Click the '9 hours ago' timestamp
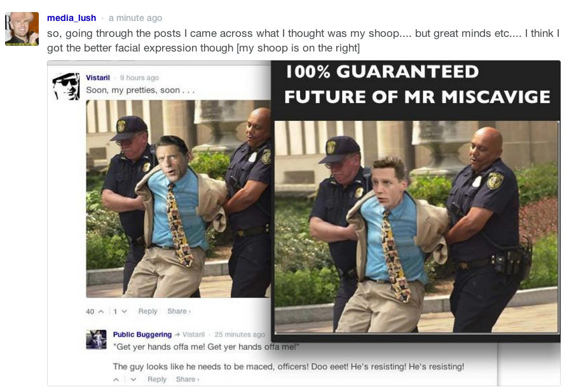581x392 pixels. point(139,78)
